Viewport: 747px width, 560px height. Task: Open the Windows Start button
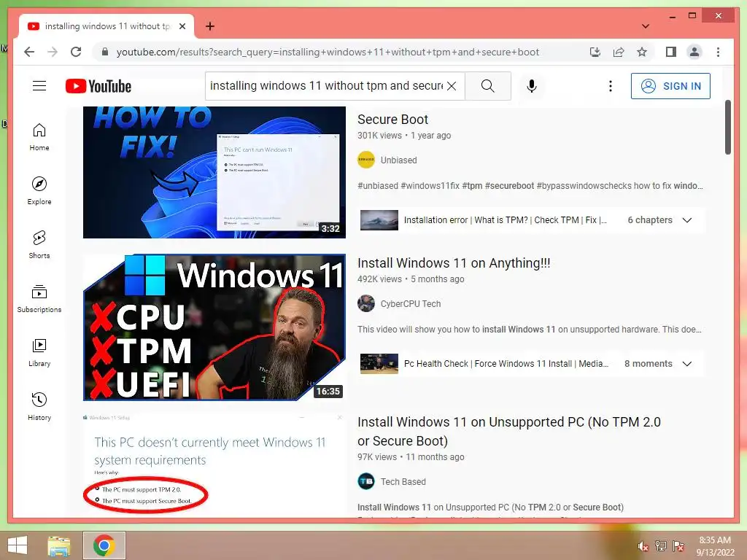click(18, 545)
